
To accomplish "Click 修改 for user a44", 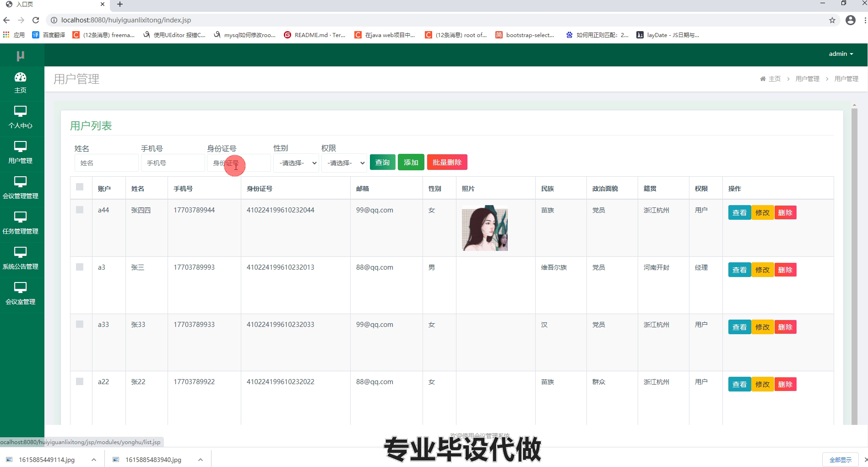I will click(x=762, y=212).
